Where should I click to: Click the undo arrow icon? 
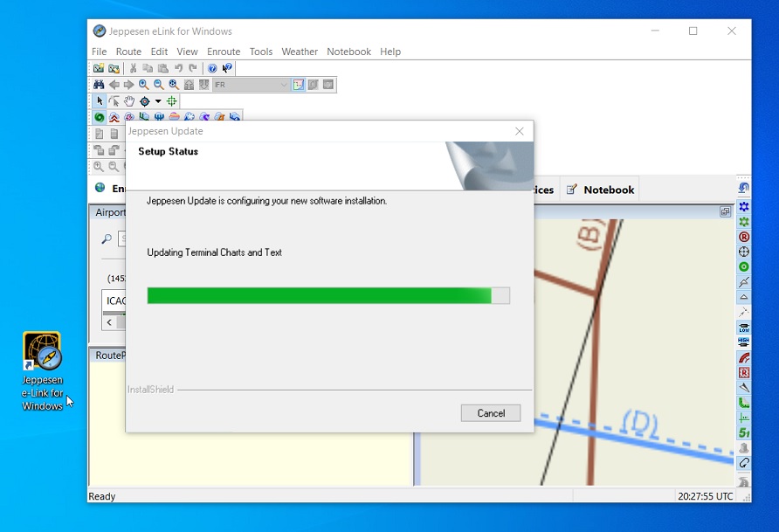coord(177,68)
